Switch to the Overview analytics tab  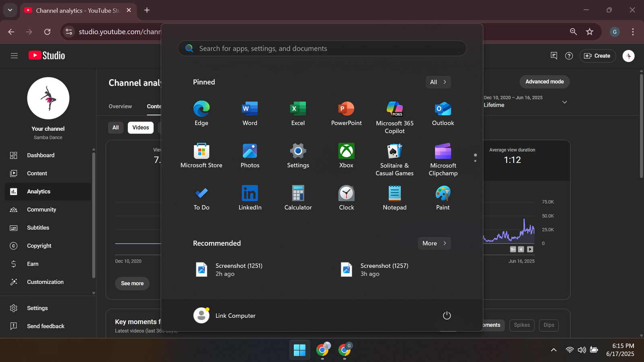(120, 107)
